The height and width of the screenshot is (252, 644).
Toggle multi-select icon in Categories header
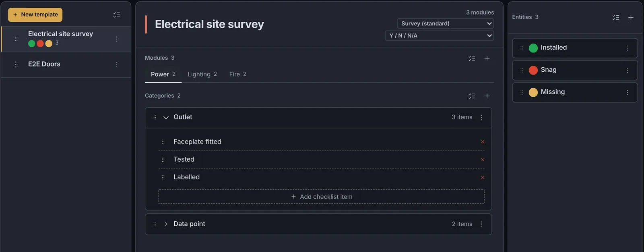click(472, 96)
